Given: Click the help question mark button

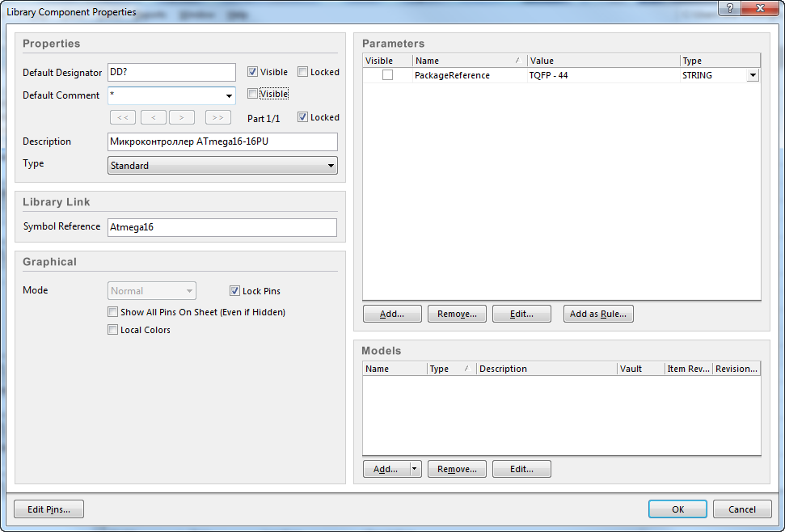Looking at the screenshot, I should [x=730, y=9].
